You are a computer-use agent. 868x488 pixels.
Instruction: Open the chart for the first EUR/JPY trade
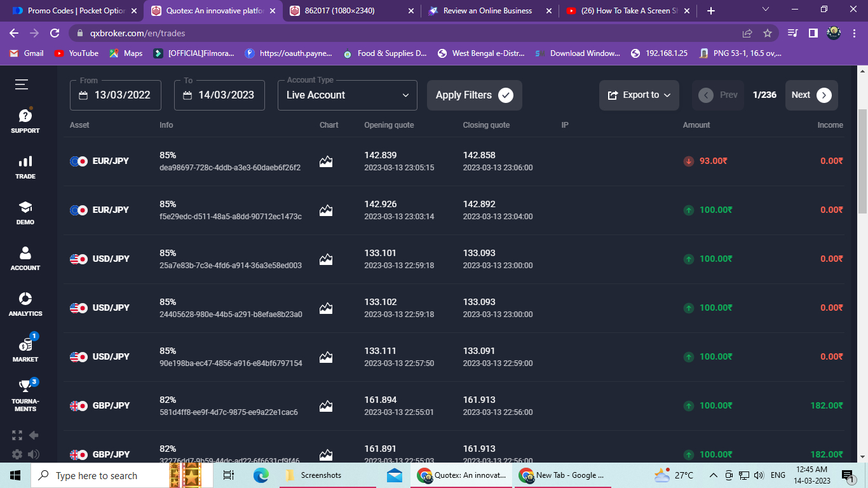[x=326, y=161]
